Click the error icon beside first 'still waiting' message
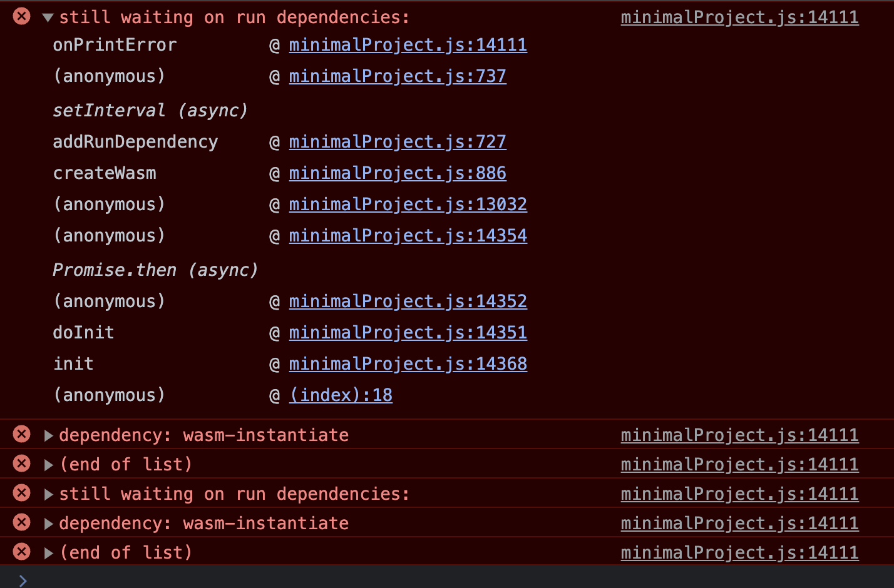Image resolution: width=894 pixels, height=588 pixels. coord(21,16)
